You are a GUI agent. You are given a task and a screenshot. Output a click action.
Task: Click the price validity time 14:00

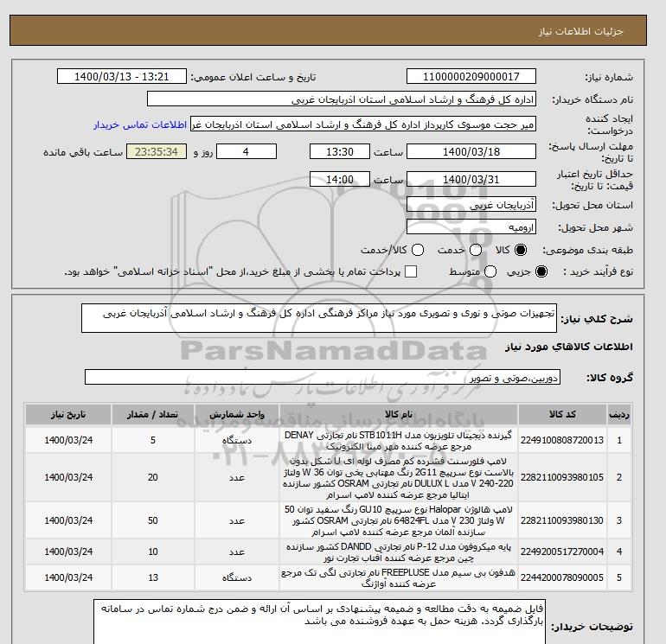pyautogui.click(x=340, y=180)
